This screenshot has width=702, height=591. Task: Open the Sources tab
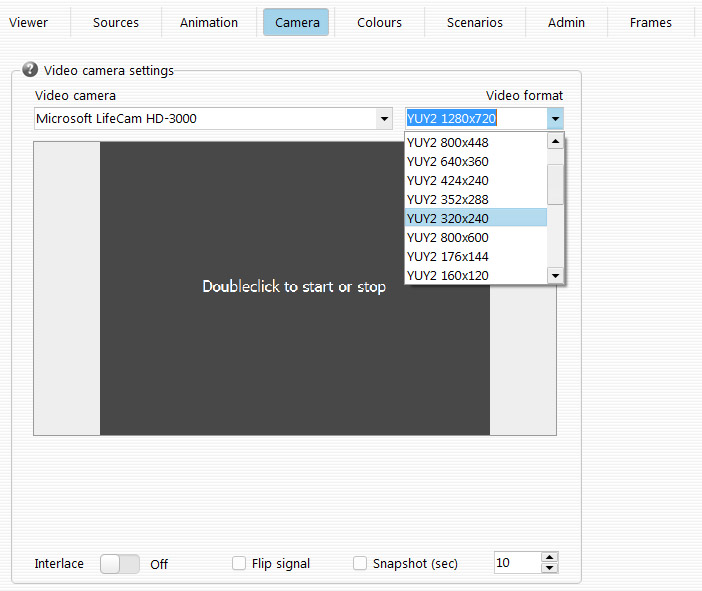coord(116,22)
